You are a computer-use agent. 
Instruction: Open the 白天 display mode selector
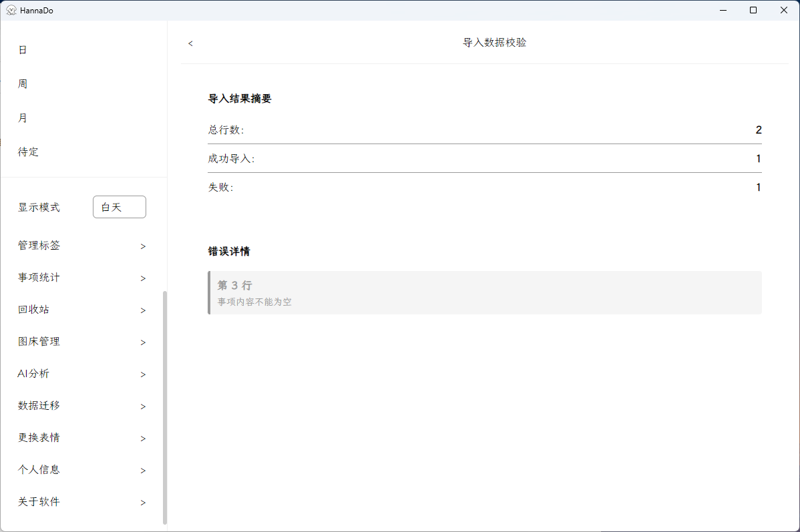click(x=119, y=207)
